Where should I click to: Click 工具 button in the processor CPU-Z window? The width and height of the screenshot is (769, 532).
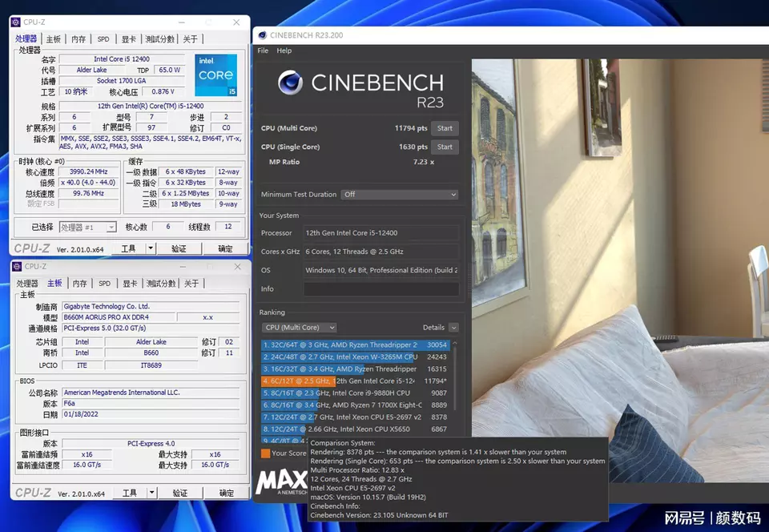128,248
